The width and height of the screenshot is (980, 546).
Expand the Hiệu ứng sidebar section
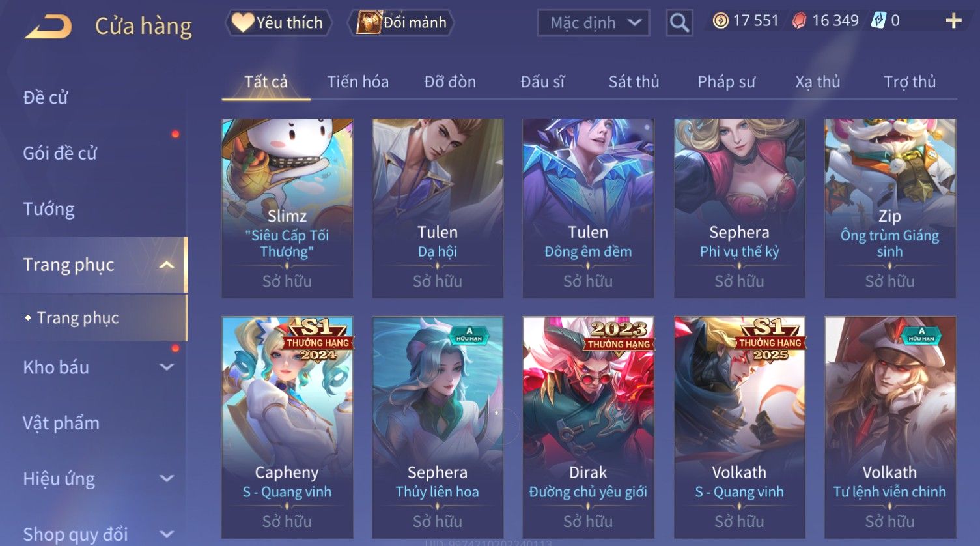click(167, 478)
